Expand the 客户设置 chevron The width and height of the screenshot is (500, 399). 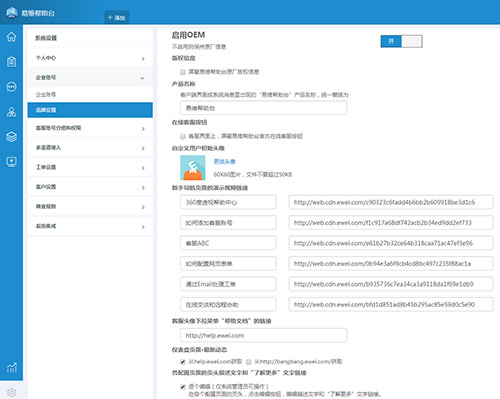click(143, 188)
